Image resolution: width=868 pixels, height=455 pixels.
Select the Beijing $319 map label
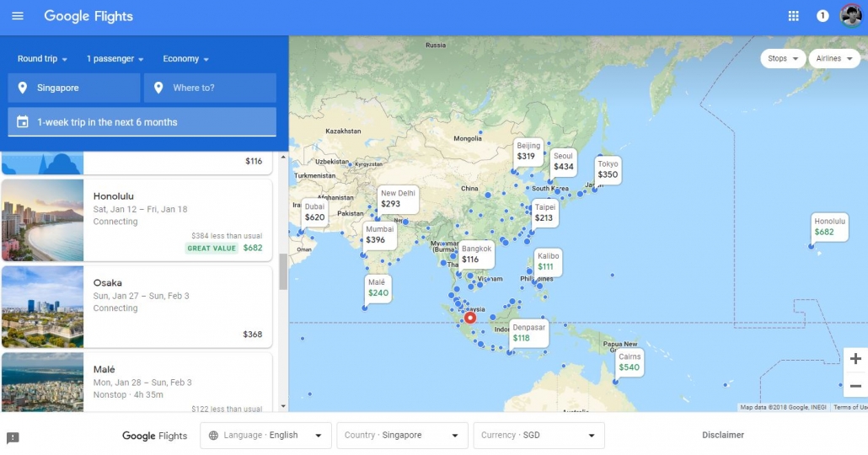pyautogui.click(x=528, y=151)
